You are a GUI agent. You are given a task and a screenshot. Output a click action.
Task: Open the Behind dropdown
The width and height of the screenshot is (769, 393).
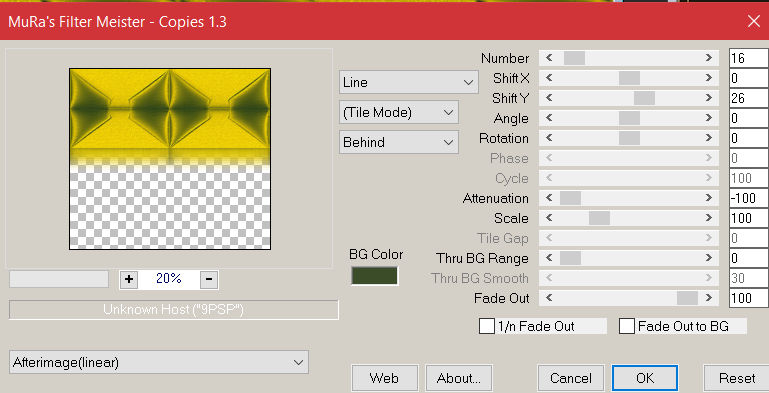399,142
